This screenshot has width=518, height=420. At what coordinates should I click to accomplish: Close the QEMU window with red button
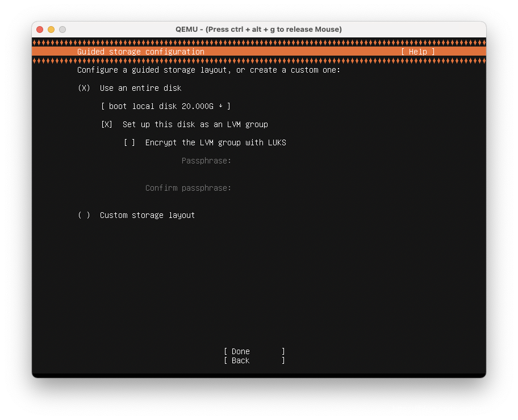(40, 30)
